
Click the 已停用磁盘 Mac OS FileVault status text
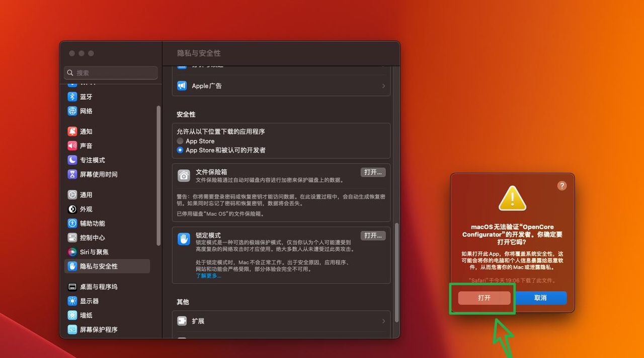(x=220, y=214)
